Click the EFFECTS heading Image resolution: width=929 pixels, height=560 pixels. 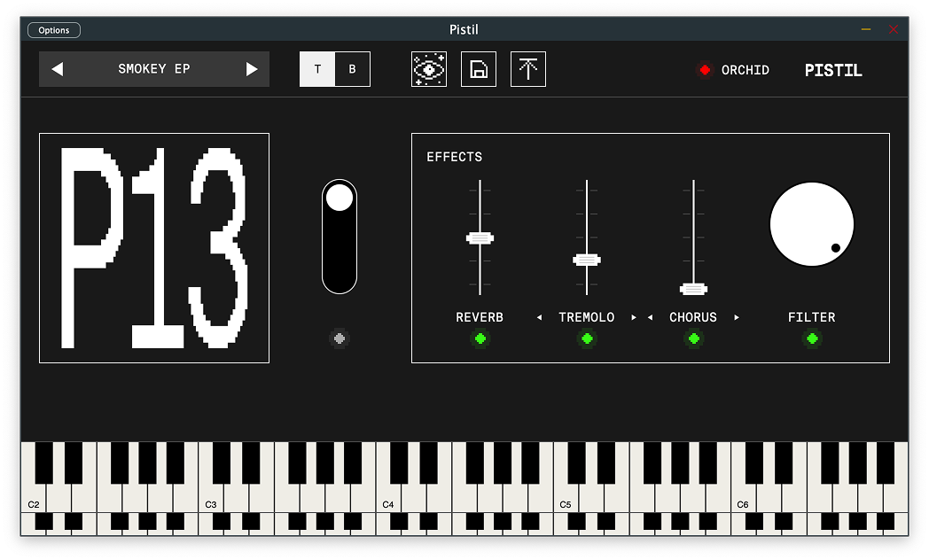[455, 157]
